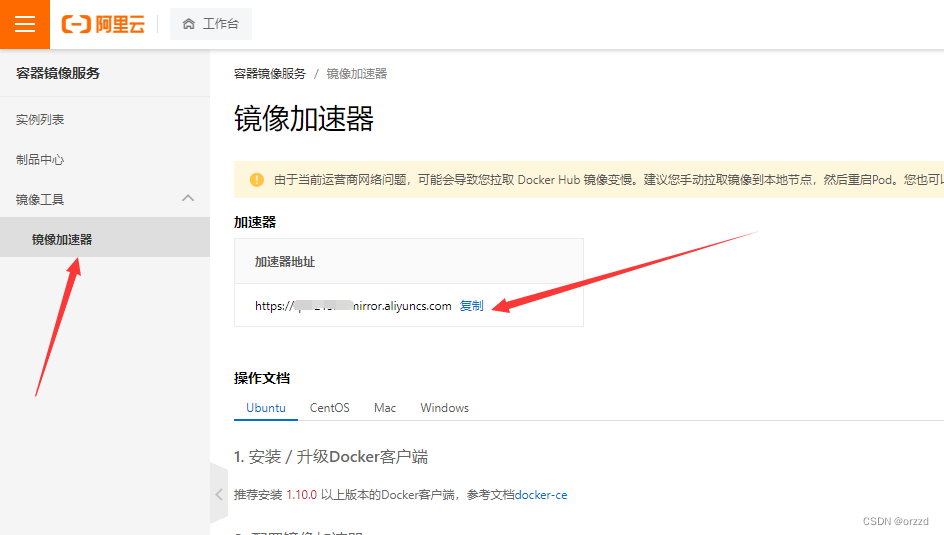Click the mirror.aliyuncs.com accelerator URL
The image size is (944, 535).
(x=353, y=306)
